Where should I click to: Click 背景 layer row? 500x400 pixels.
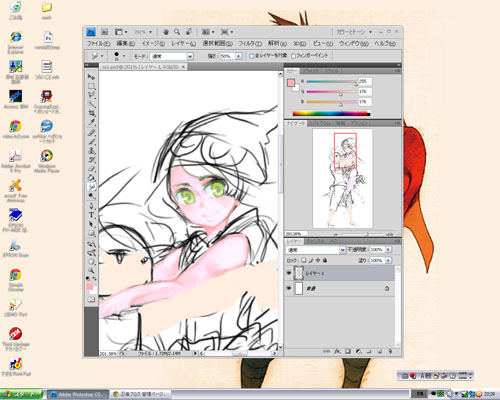coord(340,288)
